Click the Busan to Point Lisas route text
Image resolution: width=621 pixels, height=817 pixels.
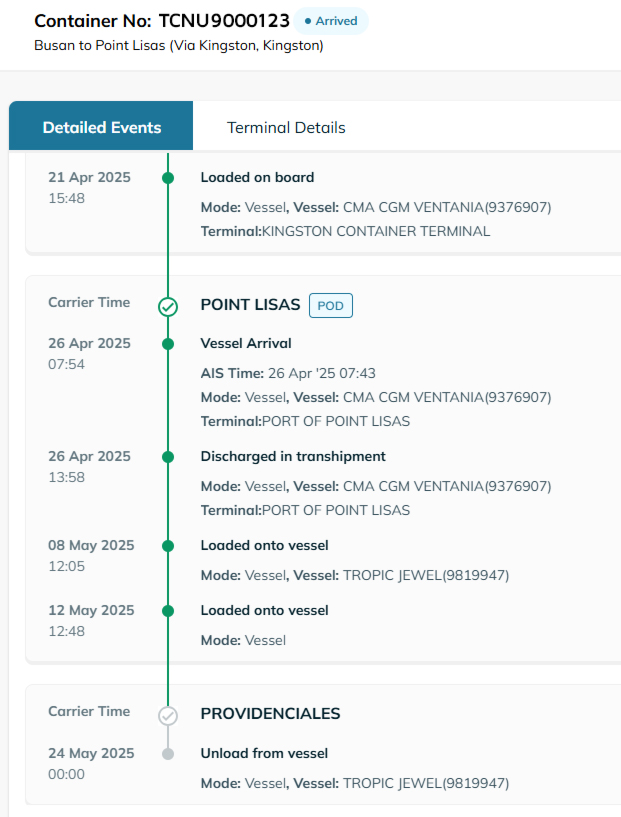[178, 46]
